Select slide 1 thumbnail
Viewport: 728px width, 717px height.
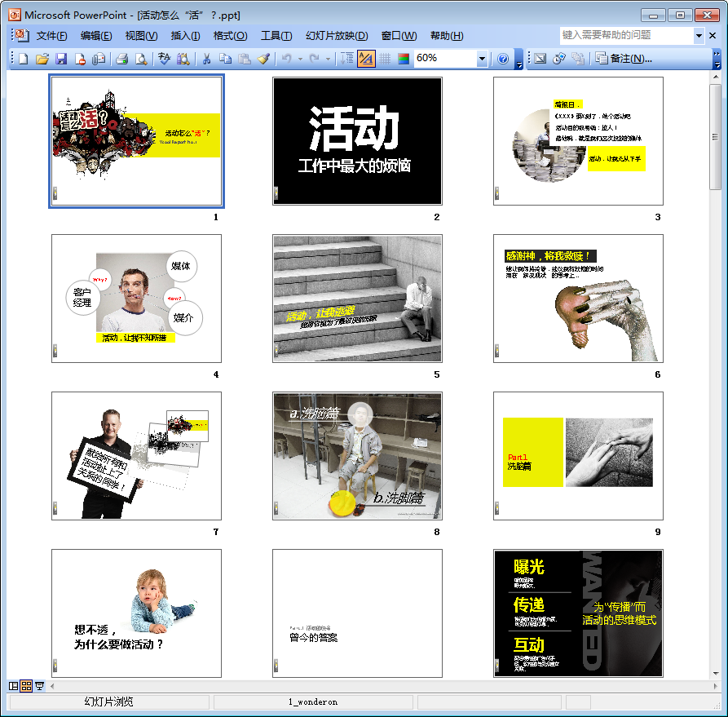coord(136,141)
